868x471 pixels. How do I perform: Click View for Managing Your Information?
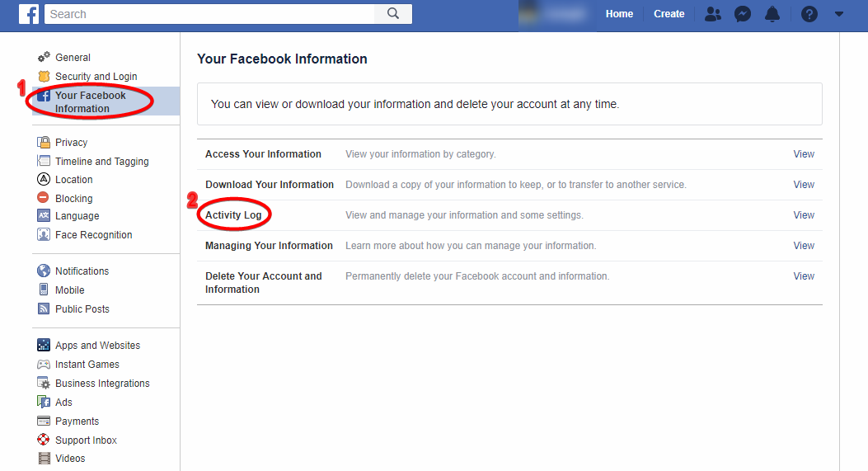(804, 246)
